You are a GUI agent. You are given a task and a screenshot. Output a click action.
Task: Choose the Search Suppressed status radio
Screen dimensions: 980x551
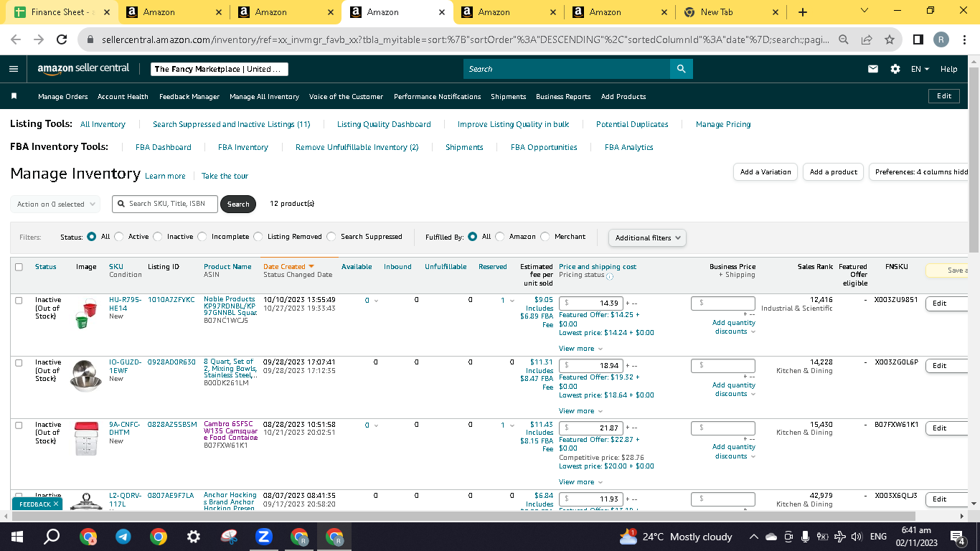pos(331,237)
